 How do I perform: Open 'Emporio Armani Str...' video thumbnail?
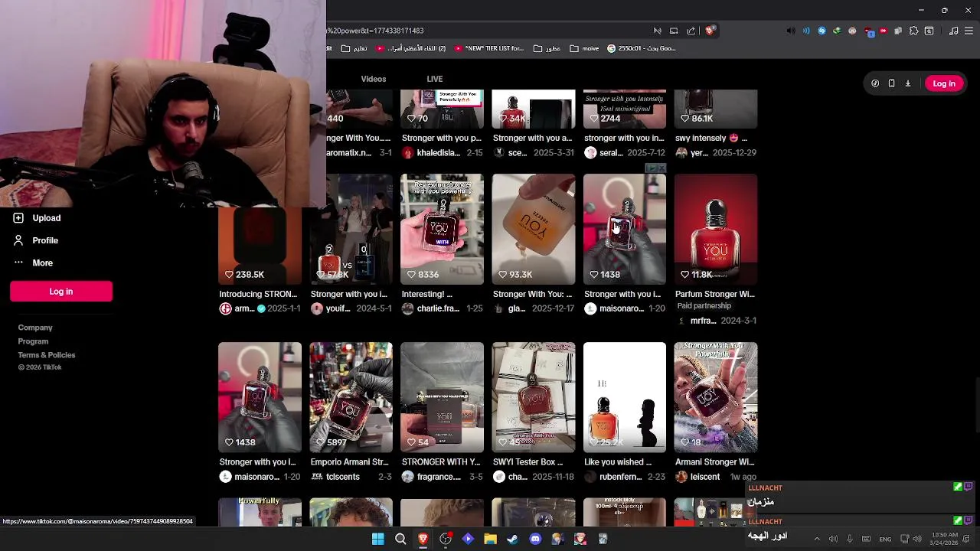[x=351, y=397]
